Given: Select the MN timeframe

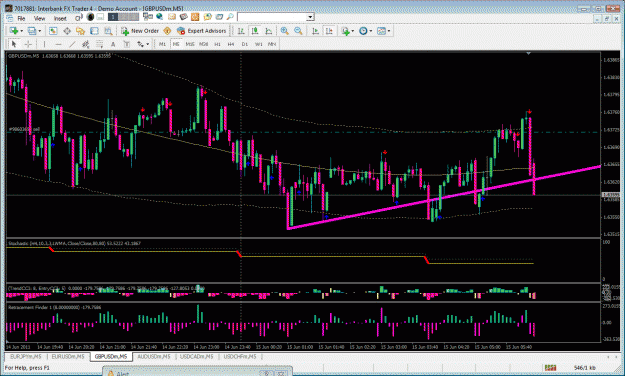Looking at the screenshot, I should tap(272, 44).
